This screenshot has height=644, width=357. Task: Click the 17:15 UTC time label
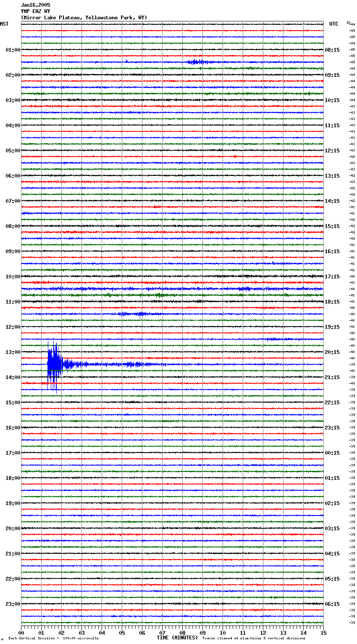332,277
